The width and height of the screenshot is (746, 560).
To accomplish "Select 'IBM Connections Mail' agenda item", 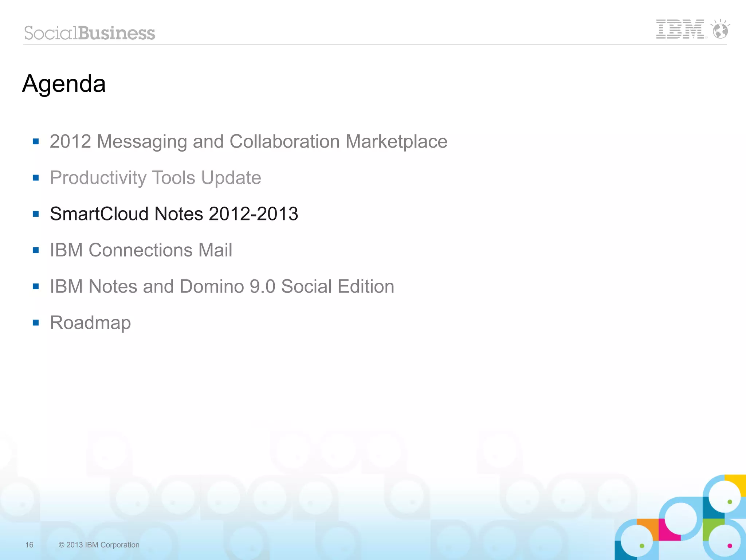I will tap(141, 250).
